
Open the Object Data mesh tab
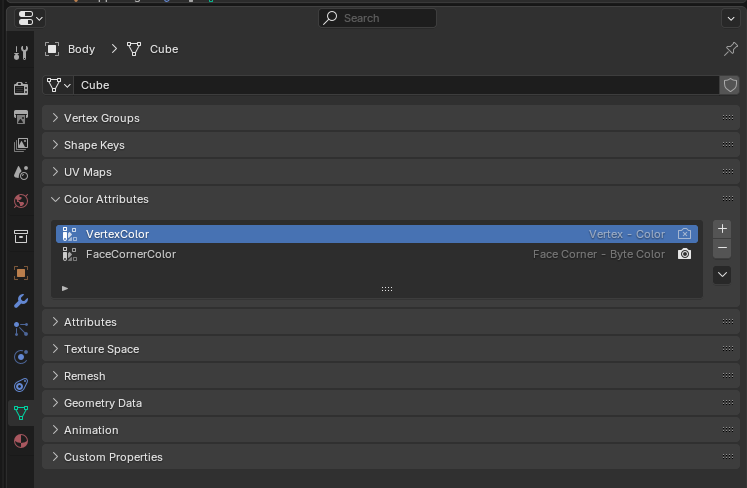(x=21, y=413)
